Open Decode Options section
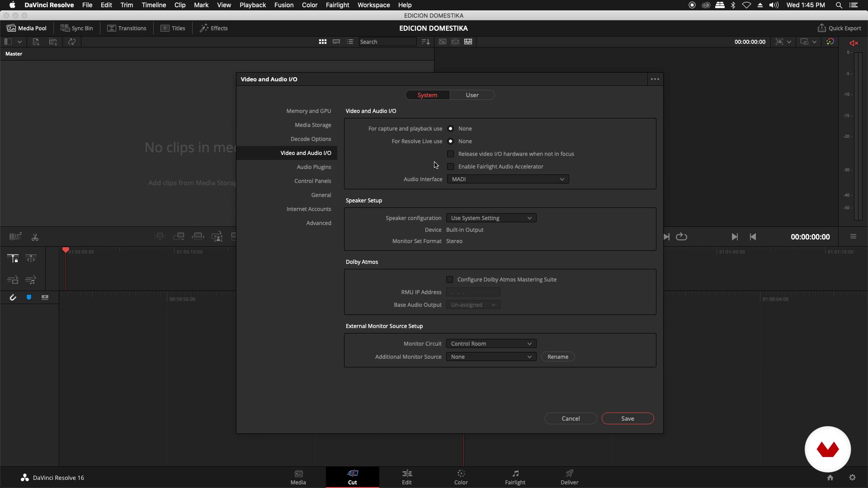 click(311, 139)
